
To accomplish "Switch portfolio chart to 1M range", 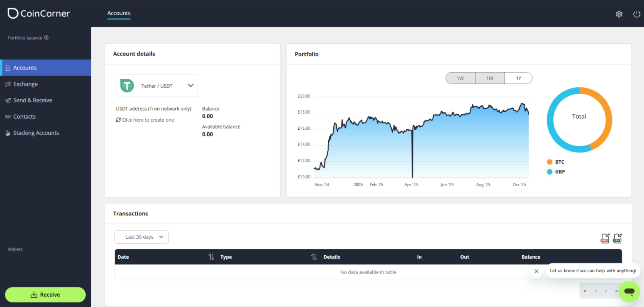I will tap(489, 78).
